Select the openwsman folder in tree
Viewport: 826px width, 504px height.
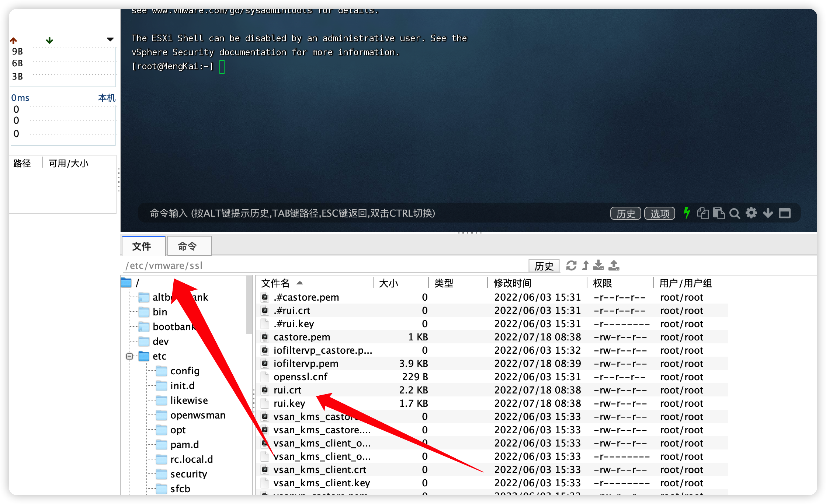[x=191, y=415]
